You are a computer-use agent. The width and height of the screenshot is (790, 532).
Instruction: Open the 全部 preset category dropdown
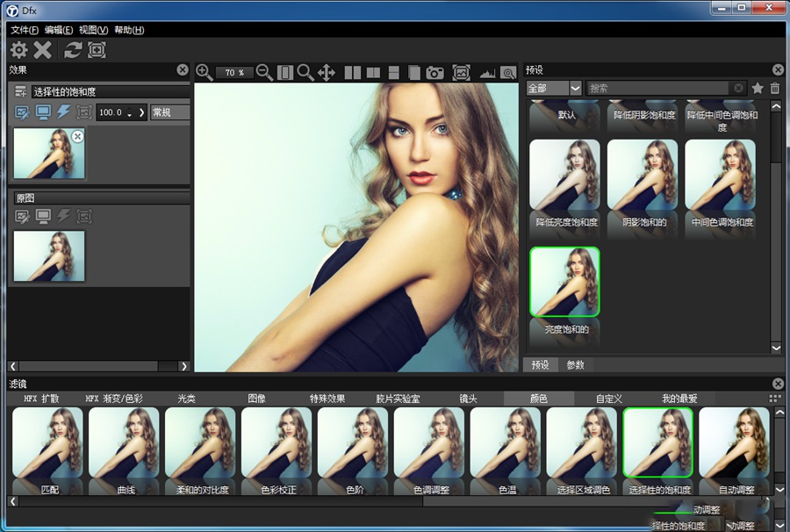(x=554, y=88)
